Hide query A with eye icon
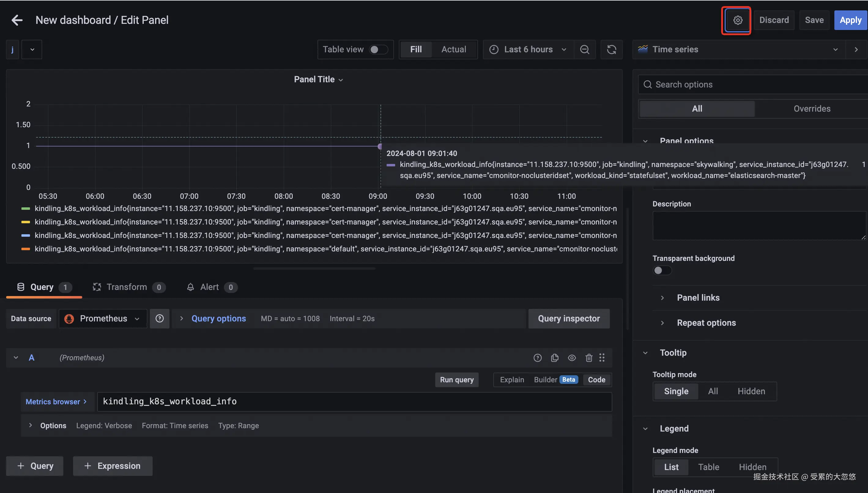Viewport: 868px width, 493px height. [572, 358]
